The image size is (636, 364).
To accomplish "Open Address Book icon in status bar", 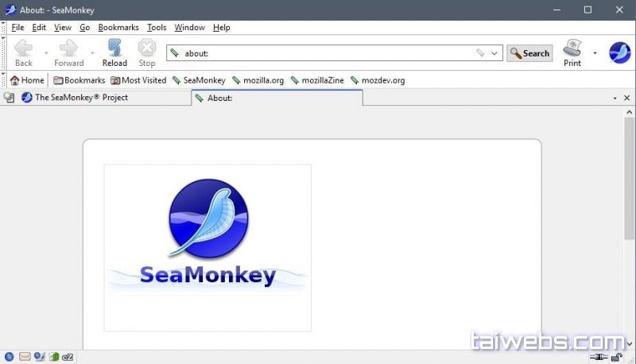I will tap(53, 356).
